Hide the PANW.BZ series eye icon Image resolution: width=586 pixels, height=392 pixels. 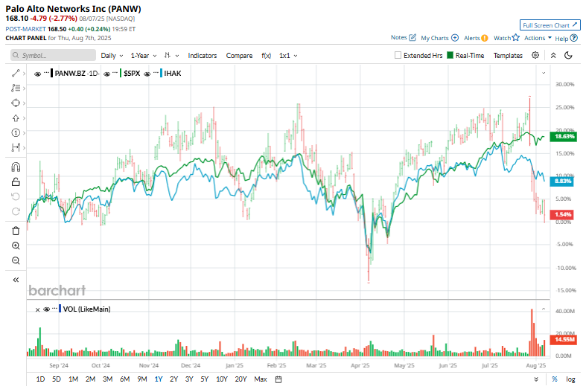click(x=37, y=74)
